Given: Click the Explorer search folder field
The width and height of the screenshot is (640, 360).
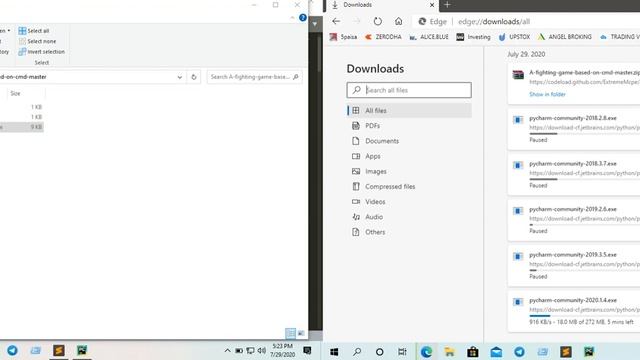Looking at the screenshot, I should [254, 77].
